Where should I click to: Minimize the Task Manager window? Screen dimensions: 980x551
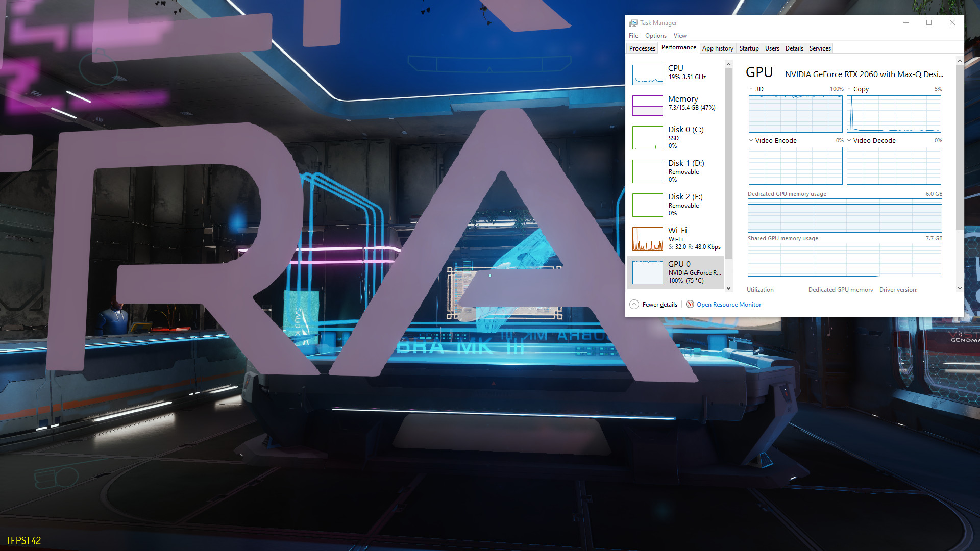point(906,22)
